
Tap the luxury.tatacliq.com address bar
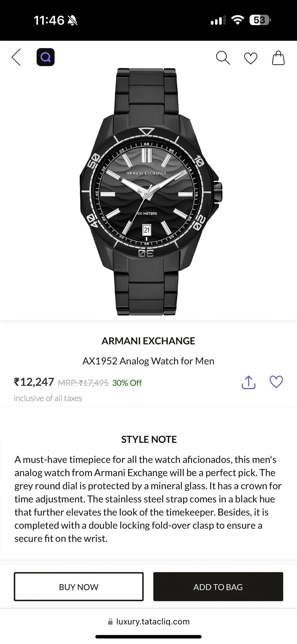(153, 622)
